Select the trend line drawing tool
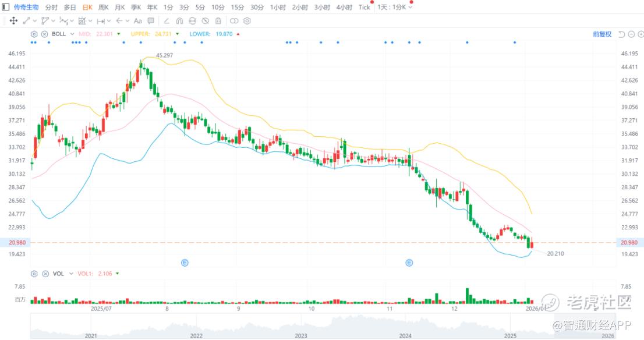This screenshot has width=644, height=340. [x=27, y=20]
